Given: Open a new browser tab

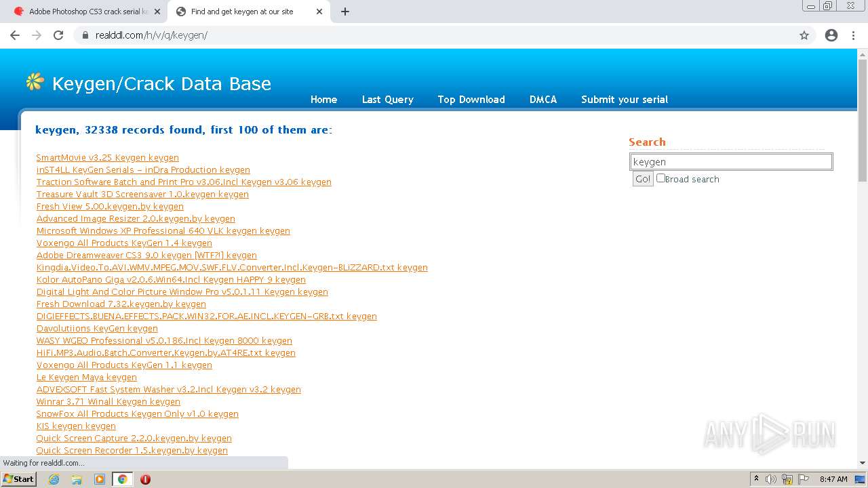Looking at the screenshot, I should [345, 12].
